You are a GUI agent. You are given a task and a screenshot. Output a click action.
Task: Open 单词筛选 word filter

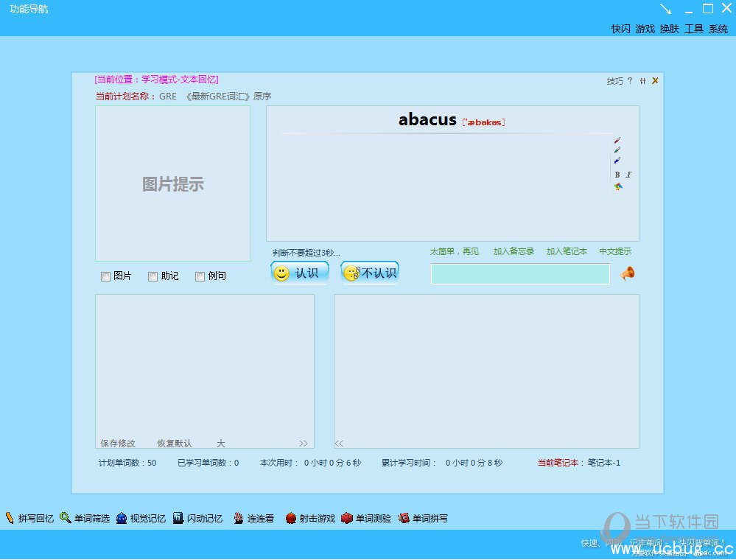coord(85,519)
